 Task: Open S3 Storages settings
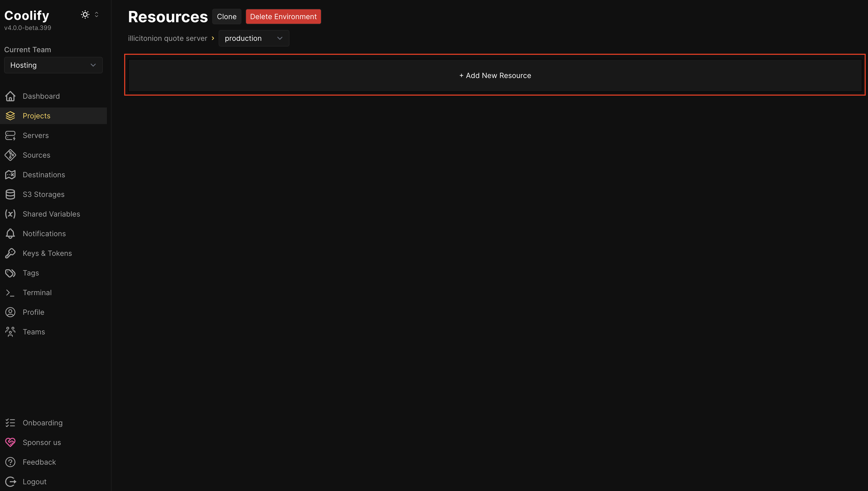pyautogui.click(x=43, y=194)
